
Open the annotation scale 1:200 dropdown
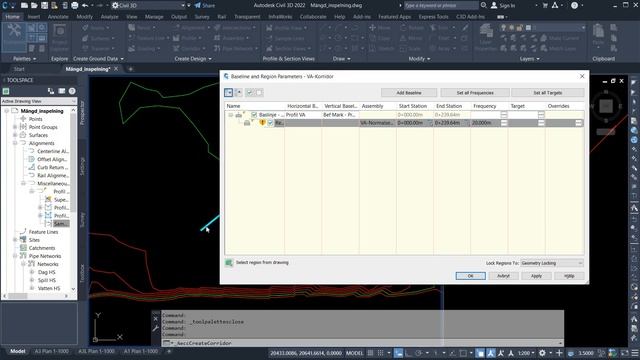tap(526, 353)
